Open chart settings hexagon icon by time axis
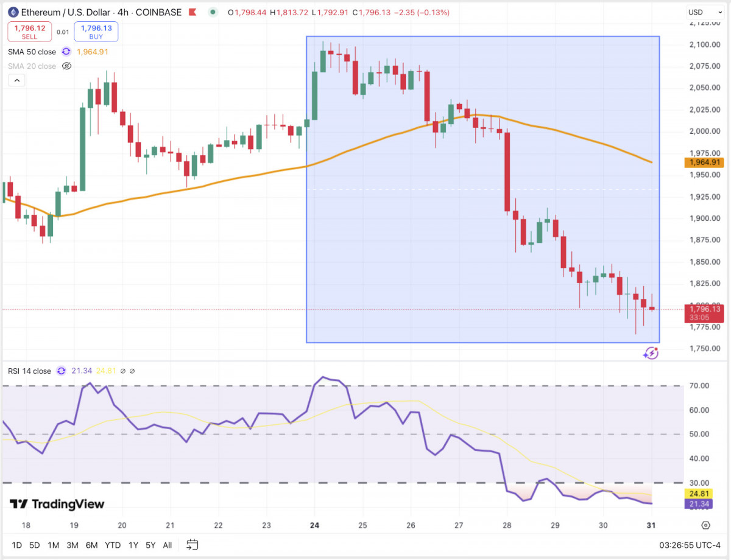Screen dimensions: 731x560 tap(705, 525)
